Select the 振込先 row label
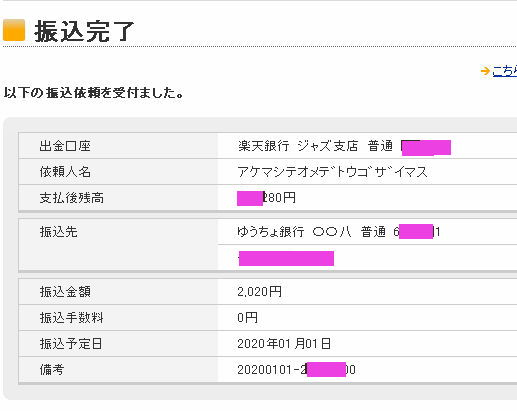The image size is (517, 411). (x=59, y=232)
